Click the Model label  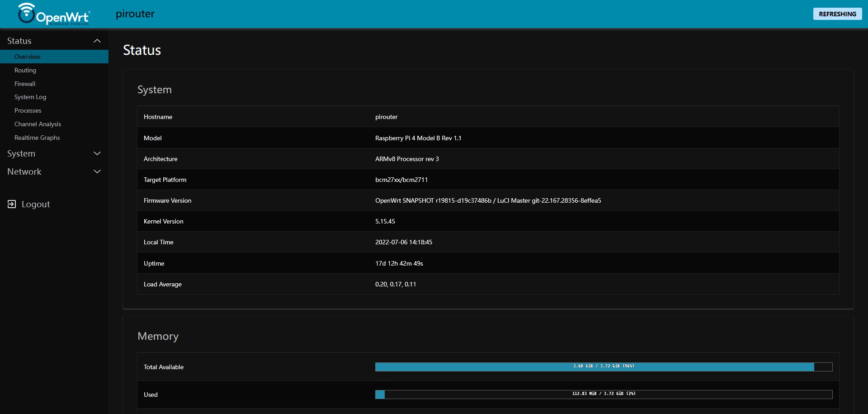tap(152, 138)
